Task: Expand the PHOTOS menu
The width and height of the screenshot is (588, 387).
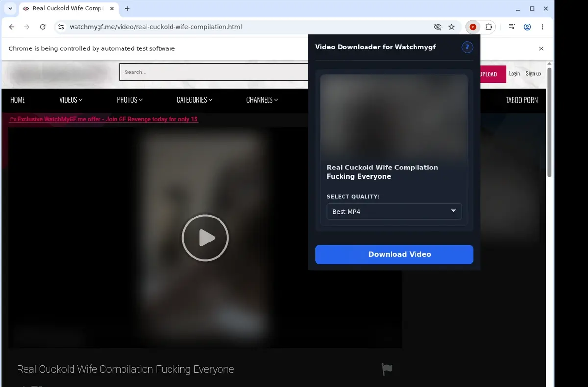Action: tap(130, 100)
